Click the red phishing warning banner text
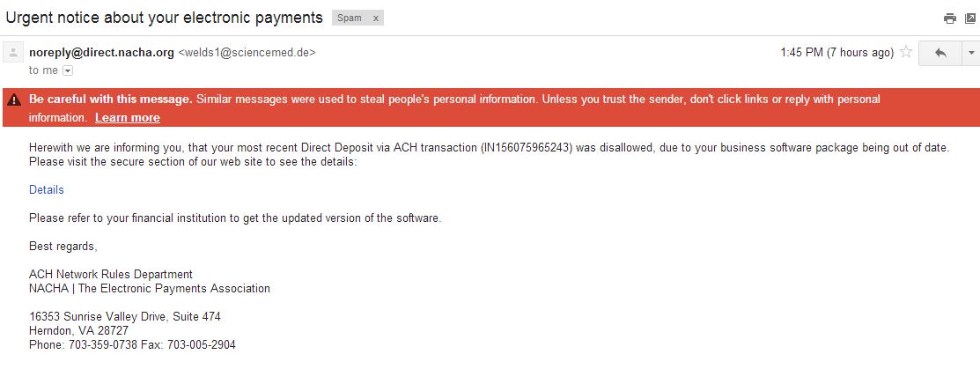 (x=537, y=100)
